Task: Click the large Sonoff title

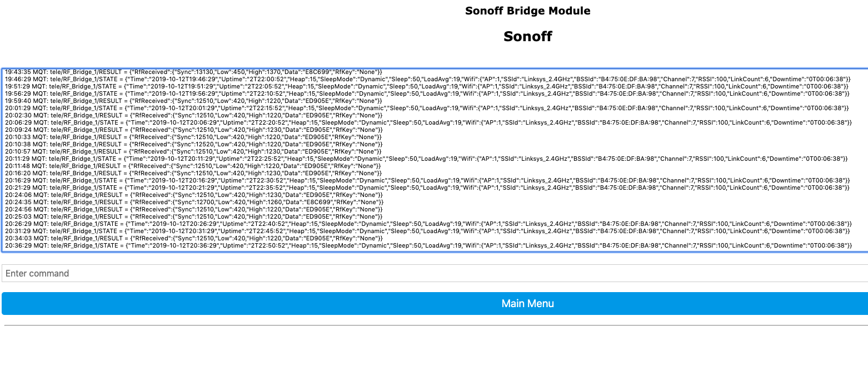Action: (x=527, y=36)
